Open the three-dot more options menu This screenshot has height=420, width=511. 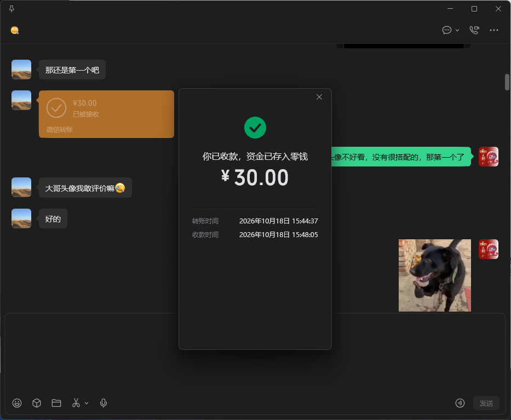[493, 30]
